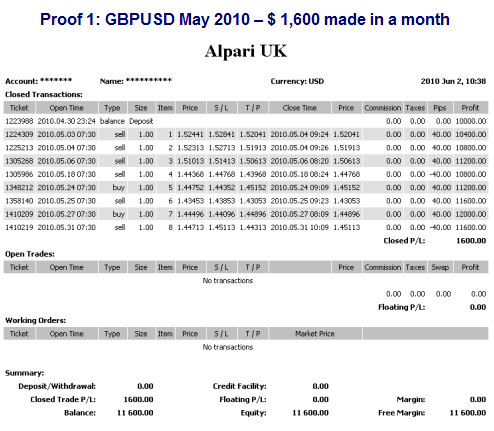
Task: Click close time '2010.05.24 09:09'
Action: pyautogui.click(x=299, y=188)
